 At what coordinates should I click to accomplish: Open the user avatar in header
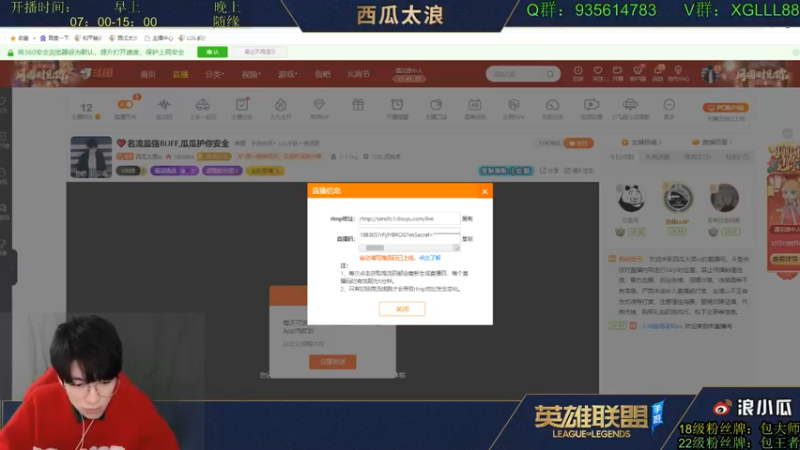tap(710, 74)
